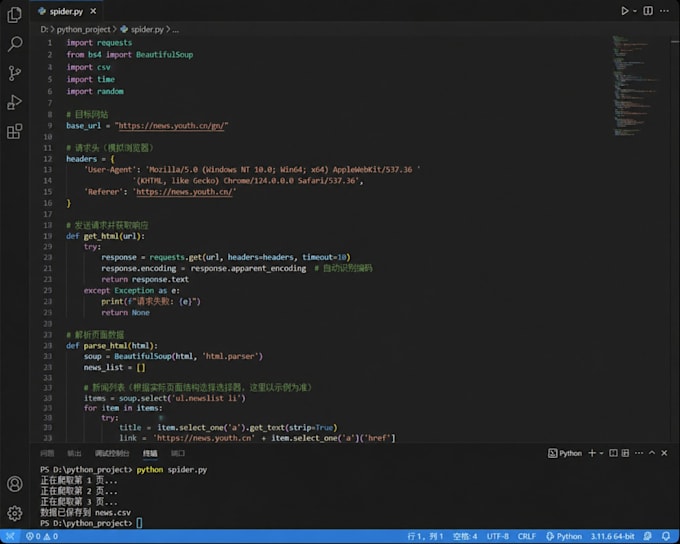
Task: Expand the breadcrumb ellipsis segment
Action: 176,29
